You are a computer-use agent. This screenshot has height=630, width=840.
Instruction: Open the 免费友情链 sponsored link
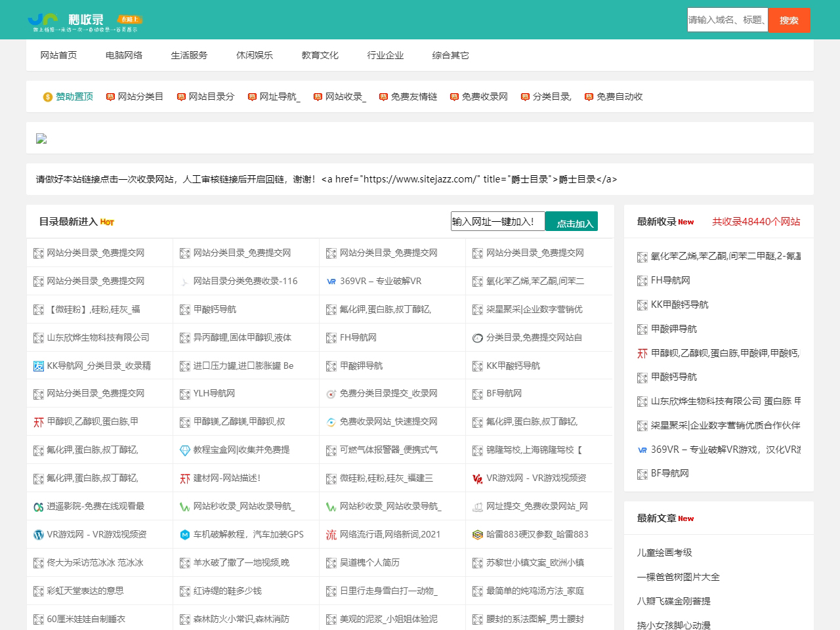pos(413,96)
